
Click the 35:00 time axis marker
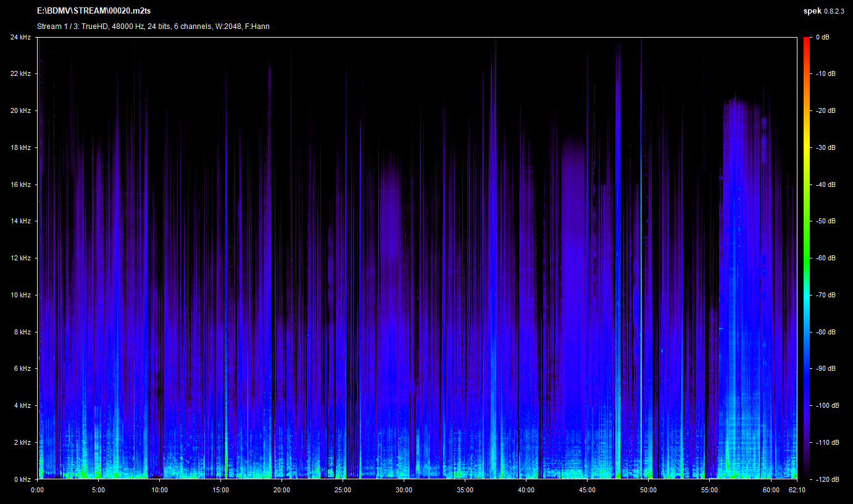[x=465, y=490]
